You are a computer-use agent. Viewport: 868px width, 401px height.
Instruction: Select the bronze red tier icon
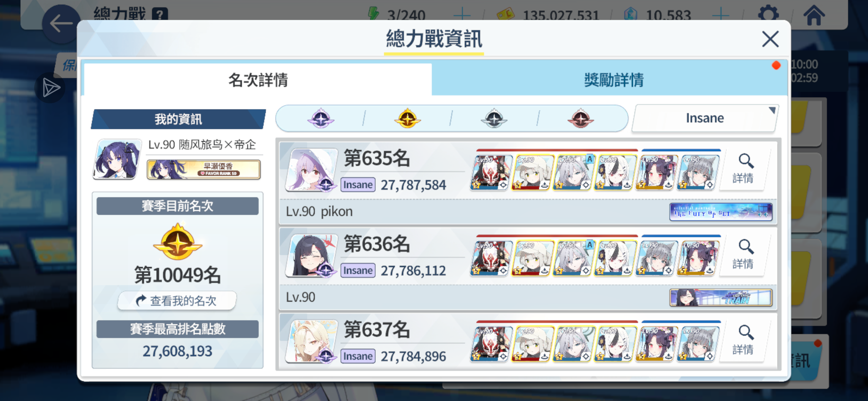580,118
